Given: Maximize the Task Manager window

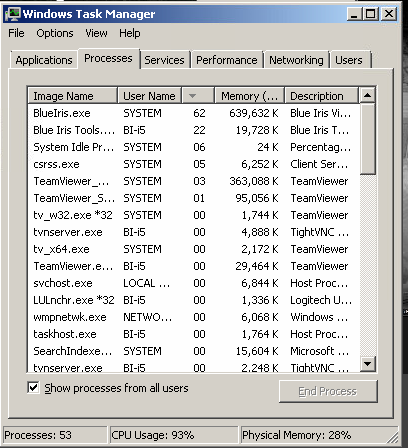Looking at the screenshot, I should tap(370, 14).
